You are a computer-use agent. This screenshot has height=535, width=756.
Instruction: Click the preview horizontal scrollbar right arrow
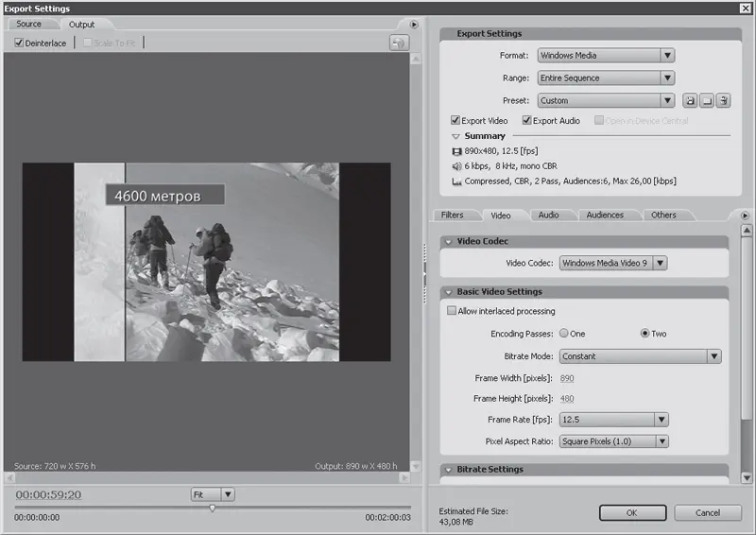(405, 477)
